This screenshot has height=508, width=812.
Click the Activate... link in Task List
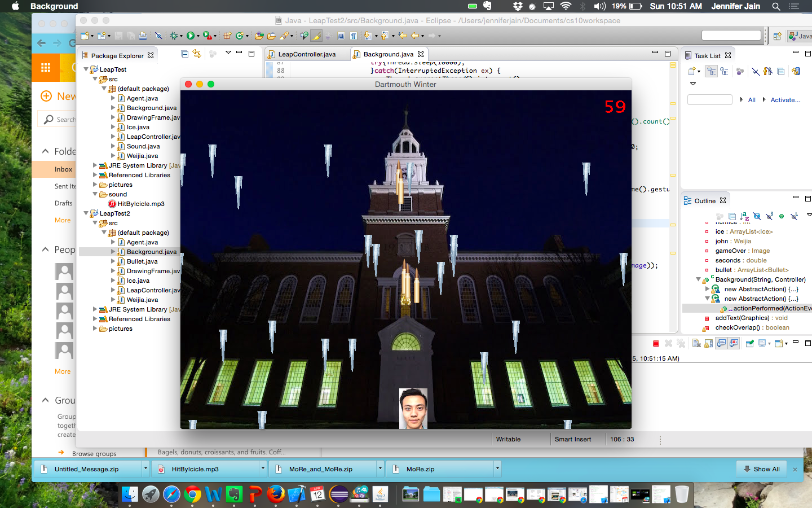[x=785, y=100]
